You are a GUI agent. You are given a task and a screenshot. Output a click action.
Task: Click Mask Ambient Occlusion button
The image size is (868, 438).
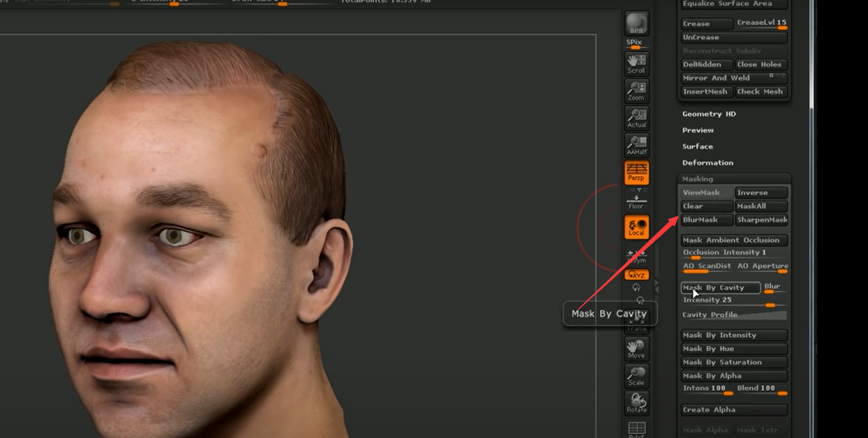(734, 240)
